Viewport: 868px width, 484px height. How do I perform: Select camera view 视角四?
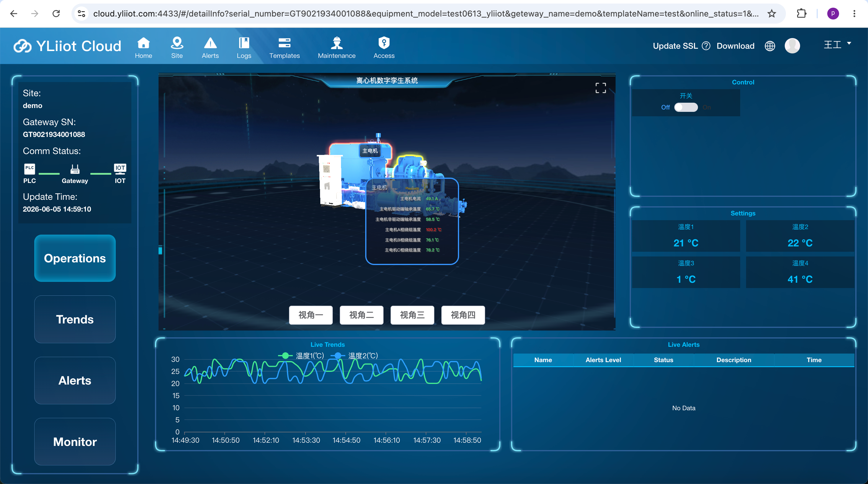(x=463, y=315)
